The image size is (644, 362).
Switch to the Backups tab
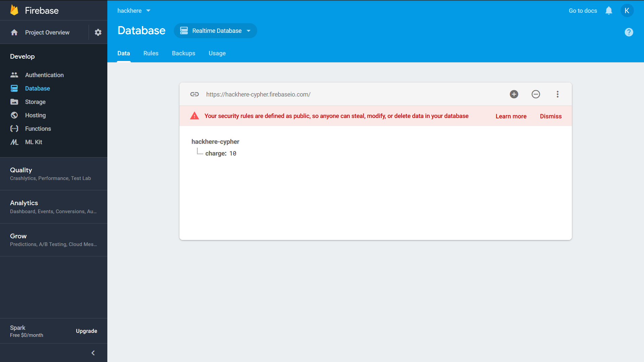coord(183,53)
